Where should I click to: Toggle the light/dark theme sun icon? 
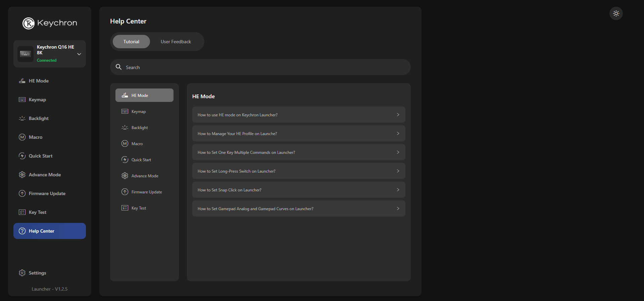coord(616,13)
